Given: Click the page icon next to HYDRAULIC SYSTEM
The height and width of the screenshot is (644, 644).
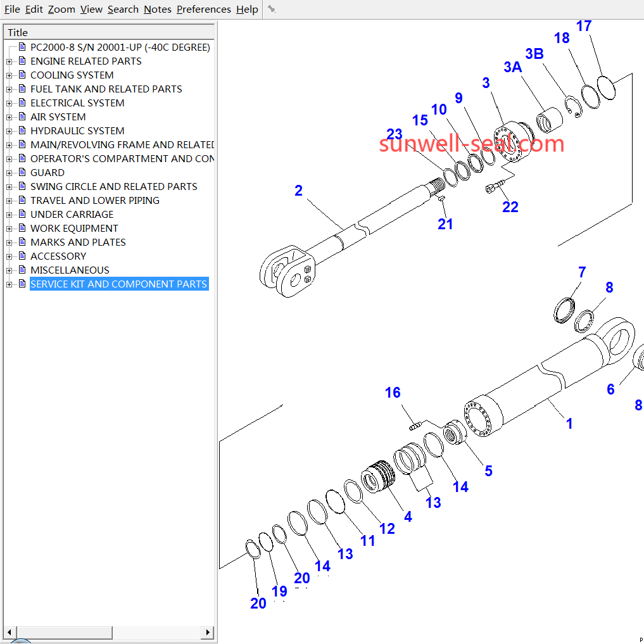Looking at the screenshot, I should 22,130.
